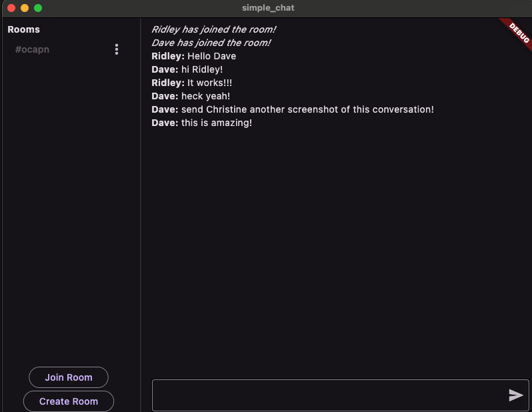Open the #ocapn room three-dot menu
The image size is (532, 412).
click(117, 49)
